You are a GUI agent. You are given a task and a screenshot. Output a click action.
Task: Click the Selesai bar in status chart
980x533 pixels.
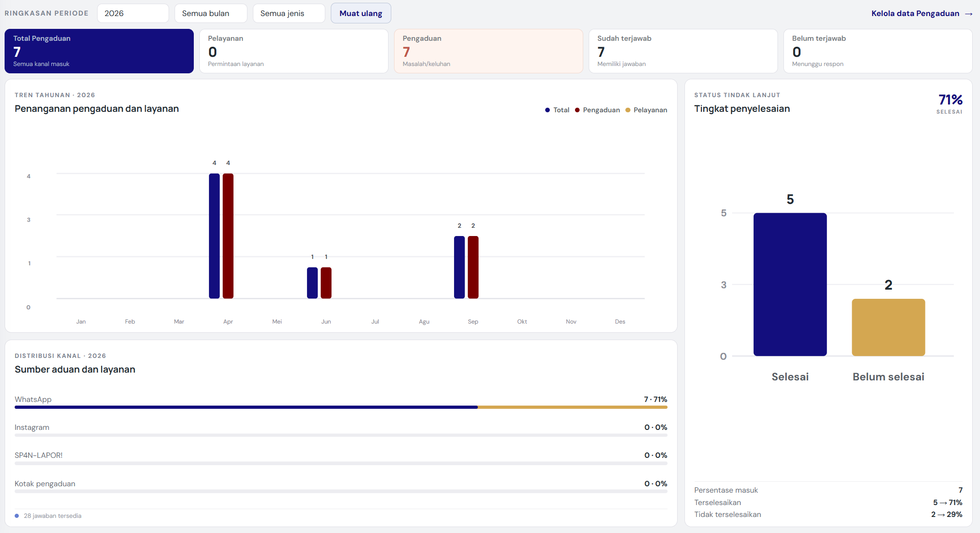coord(790,284)
